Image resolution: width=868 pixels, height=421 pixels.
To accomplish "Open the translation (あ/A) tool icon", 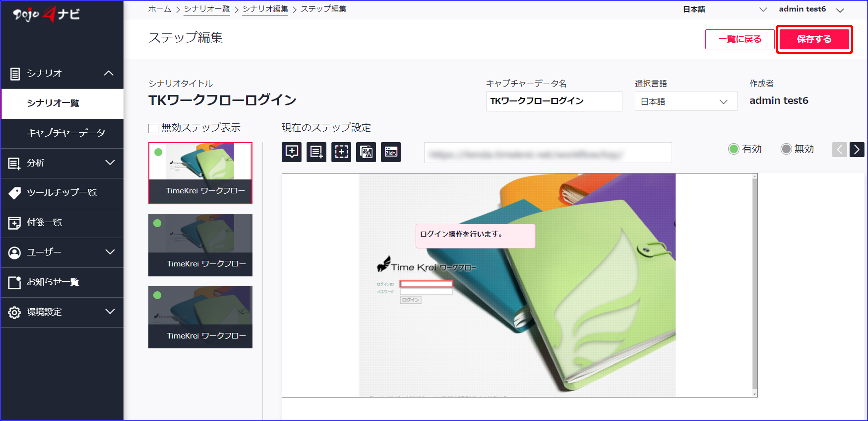I will [366, 152].
